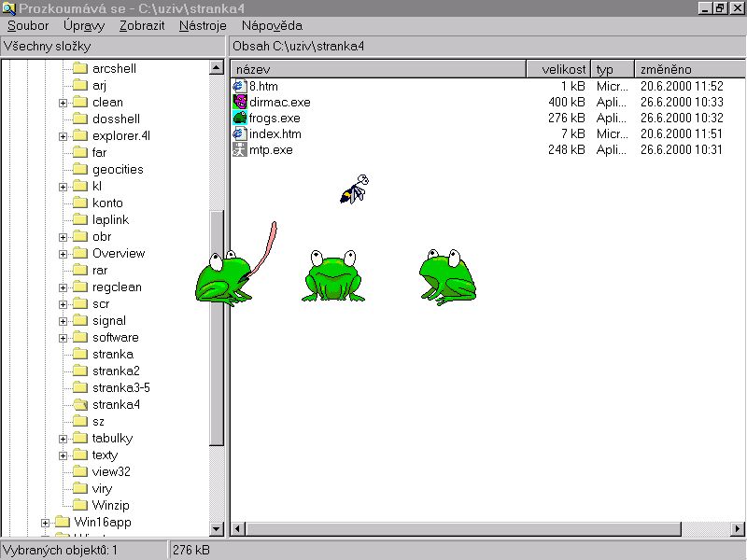Screen dimensions: 747x560
Task: Expand the software folder node
Action: [x=63, y=338]
